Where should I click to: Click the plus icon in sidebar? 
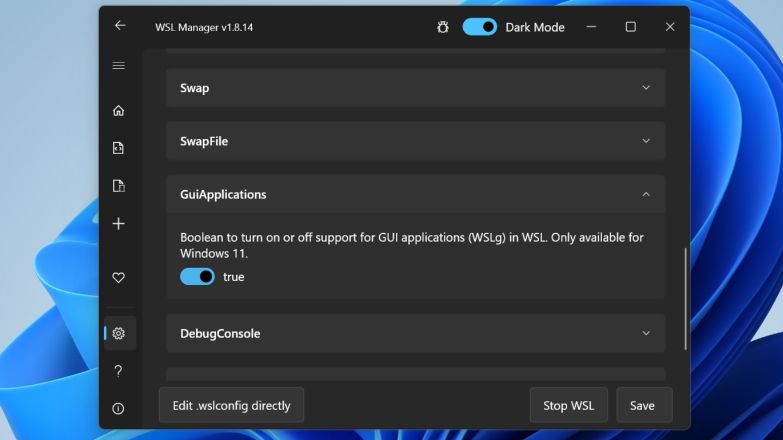coord(118,224)
